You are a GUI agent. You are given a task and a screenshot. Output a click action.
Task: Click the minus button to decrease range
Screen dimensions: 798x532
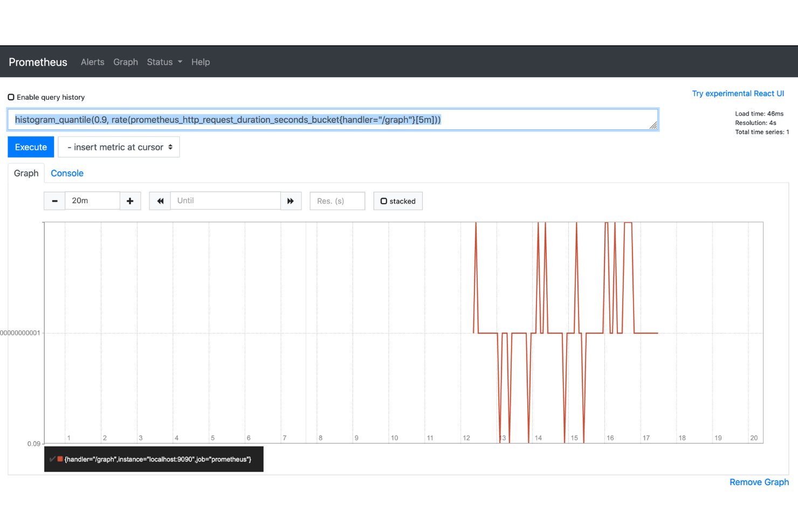[x=54, y=201]
